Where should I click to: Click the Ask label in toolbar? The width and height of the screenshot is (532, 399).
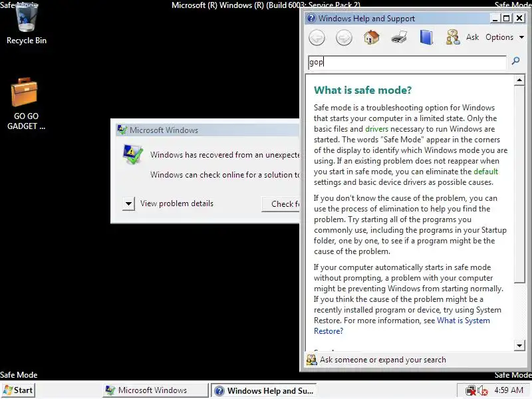tap(472, 37)
